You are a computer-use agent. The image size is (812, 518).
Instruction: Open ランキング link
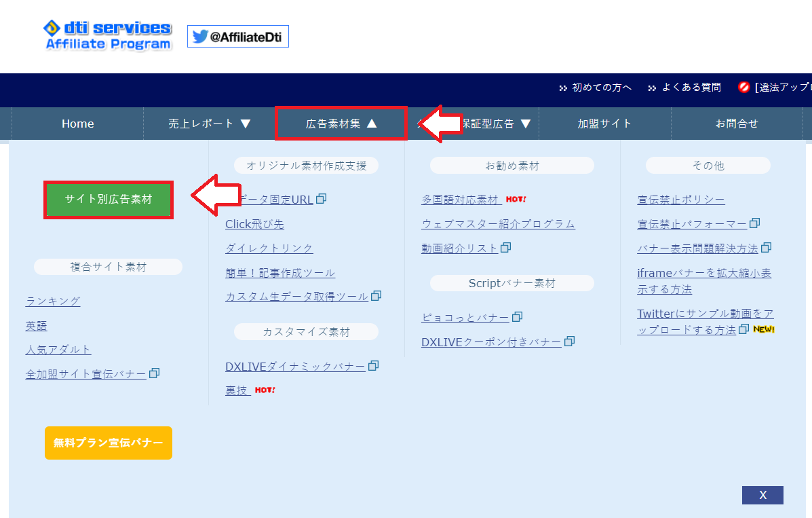53,301
